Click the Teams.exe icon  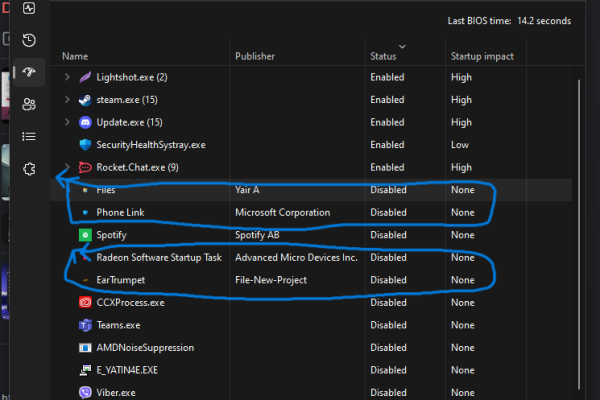click(85, 325)
